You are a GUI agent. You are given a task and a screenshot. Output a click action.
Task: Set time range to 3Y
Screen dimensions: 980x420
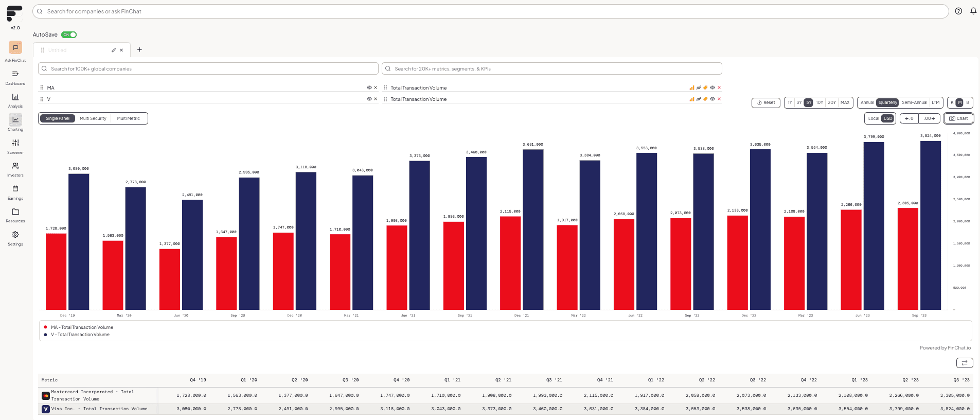(799, 102)
